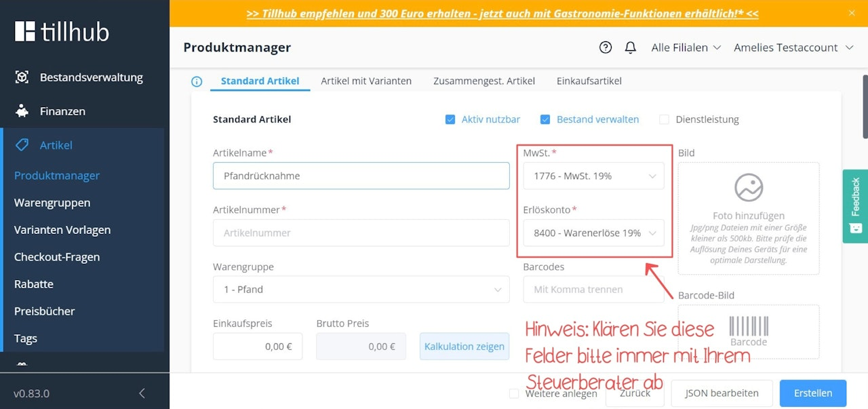868x409 pixels.
Task: Close the yellow promo banner
Action: [x=852, y=13]
